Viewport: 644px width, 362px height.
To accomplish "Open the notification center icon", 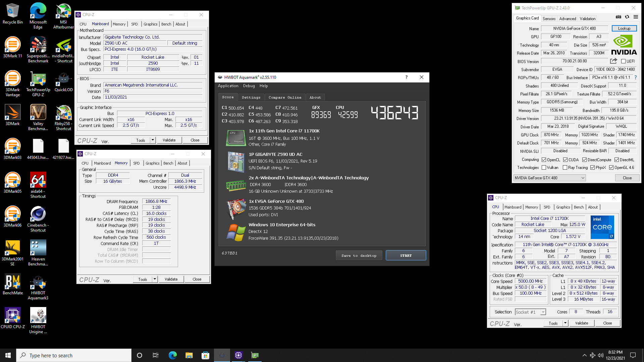I will point(633,355).
